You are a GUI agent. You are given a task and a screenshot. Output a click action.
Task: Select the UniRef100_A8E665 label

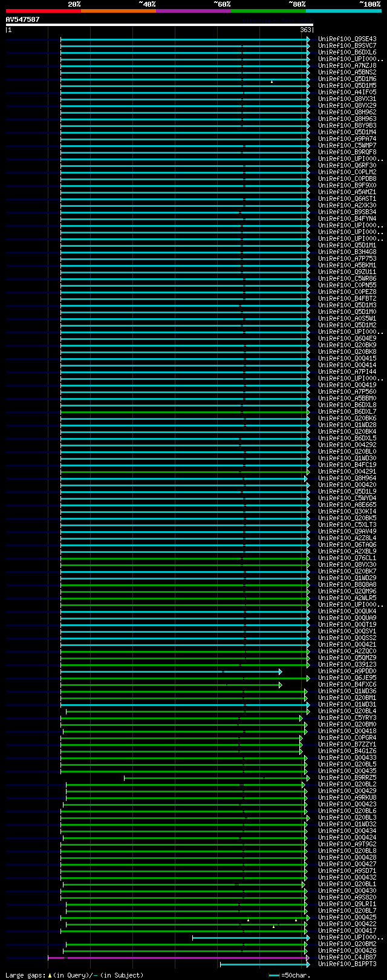(x=347, y=505)
